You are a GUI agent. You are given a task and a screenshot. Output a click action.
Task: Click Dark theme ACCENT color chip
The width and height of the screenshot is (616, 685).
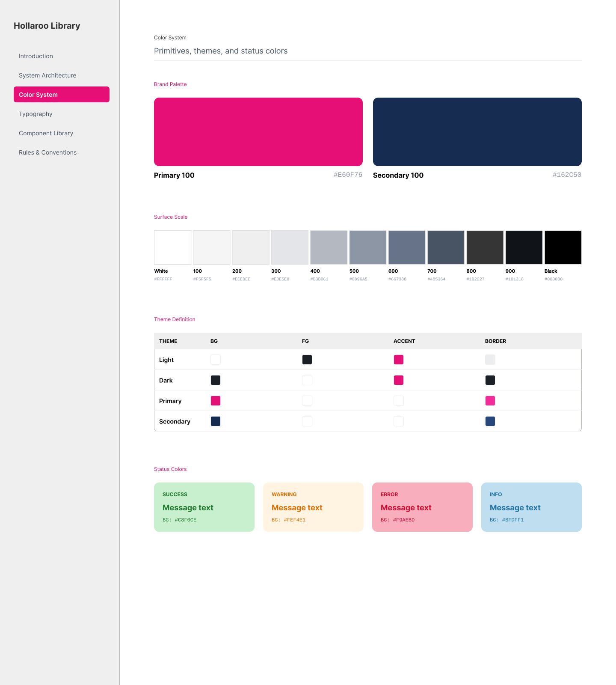399,380
